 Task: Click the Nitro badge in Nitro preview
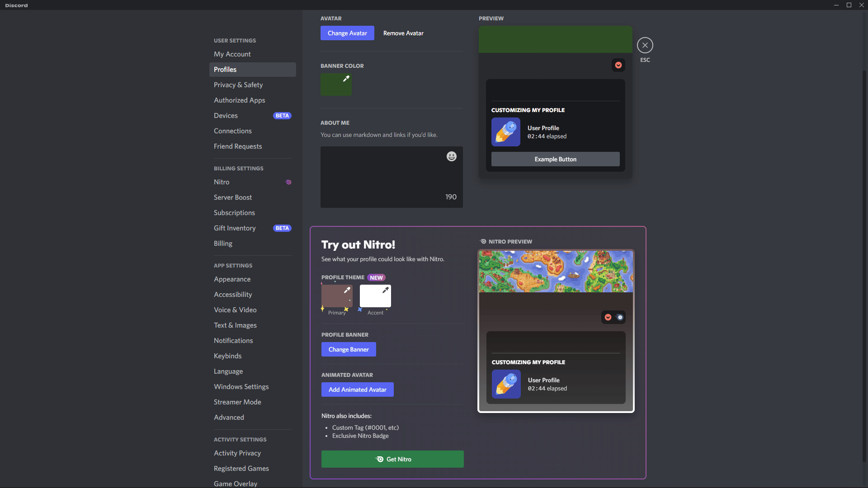click(x=620, y=317)
